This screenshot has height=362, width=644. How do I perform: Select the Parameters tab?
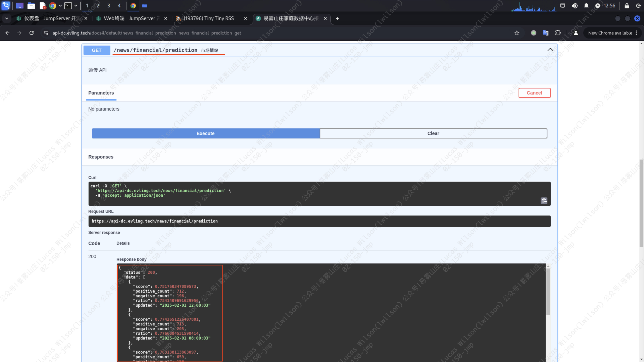(x=101, y=93)
